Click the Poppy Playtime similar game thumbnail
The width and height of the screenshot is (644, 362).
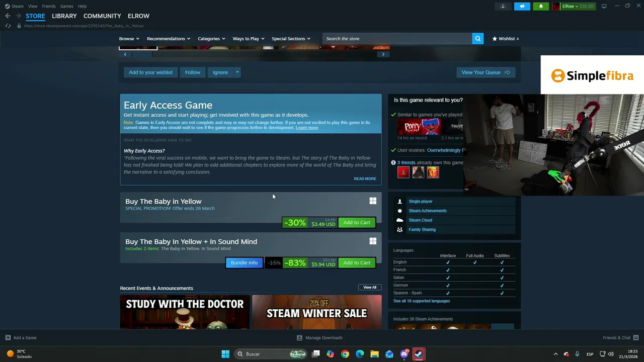[419, 127]
